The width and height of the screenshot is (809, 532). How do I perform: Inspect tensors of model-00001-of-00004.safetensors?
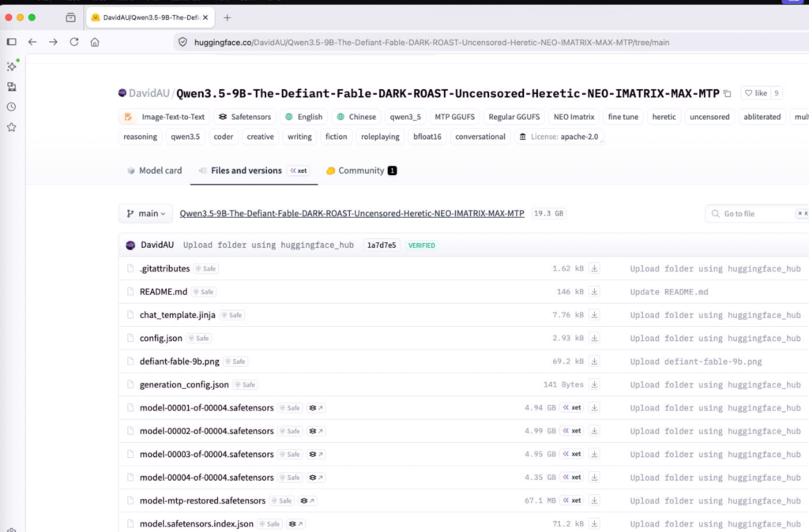pyautogui.click(x=316, y=408)
